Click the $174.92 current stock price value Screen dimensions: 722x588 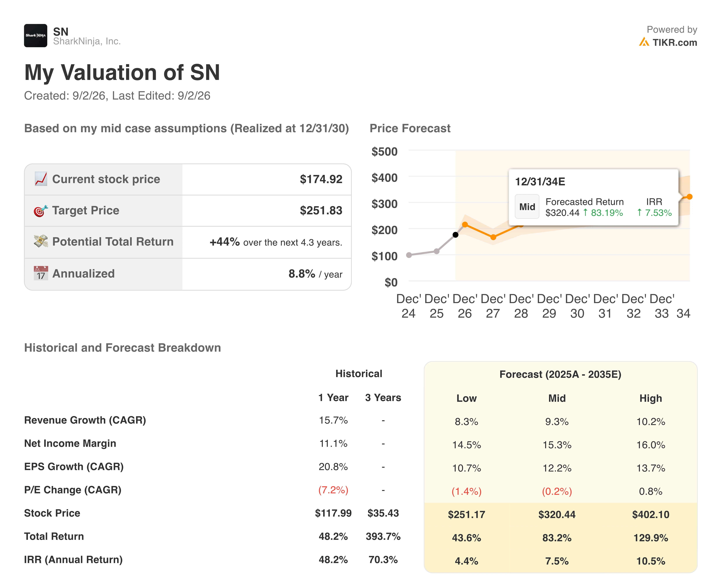click(321, 179)
